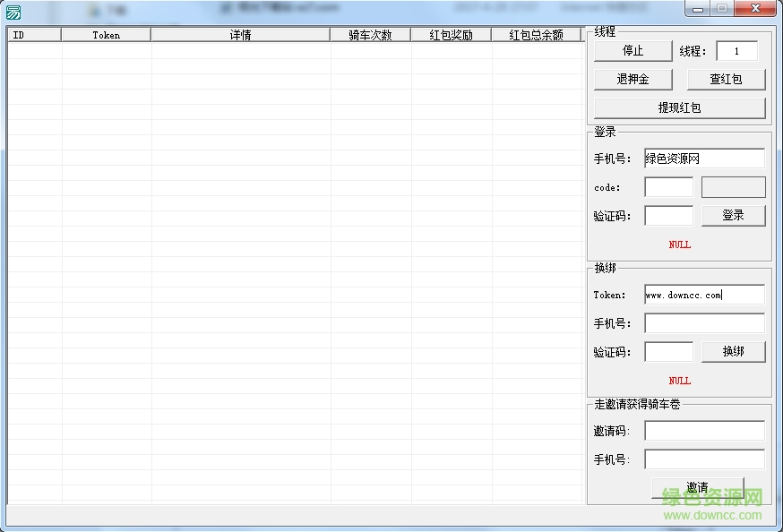Viewport: 783px width, 532px height.
Task: Click the 登录 button
Action: pos(733,216)
